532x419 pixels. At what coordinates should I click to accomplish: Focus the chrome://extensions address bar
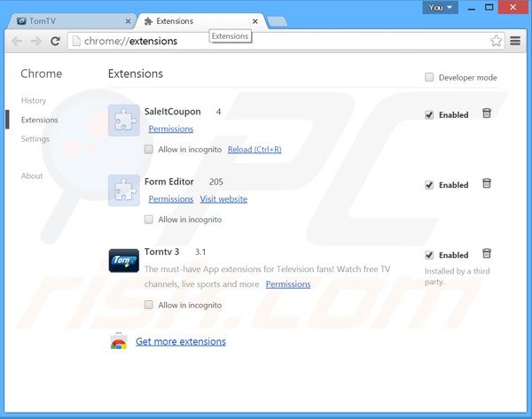click(266, 41)
